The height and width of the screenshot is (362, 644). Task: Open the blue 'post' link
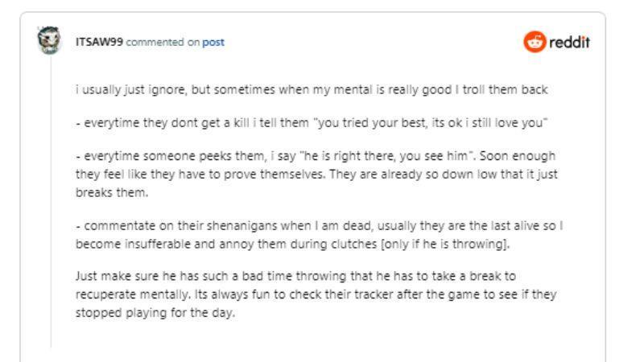pyautogui.click(x=213, y=43)
